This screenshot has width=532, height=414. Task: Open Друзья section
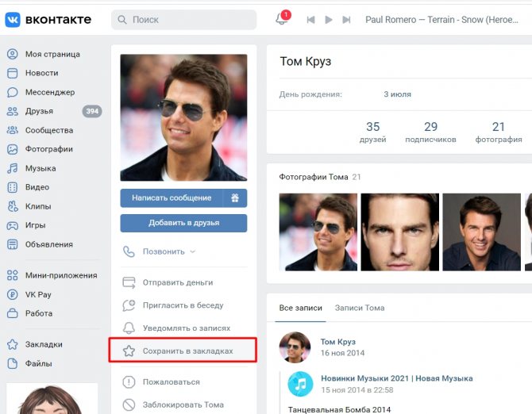[39, 111]
